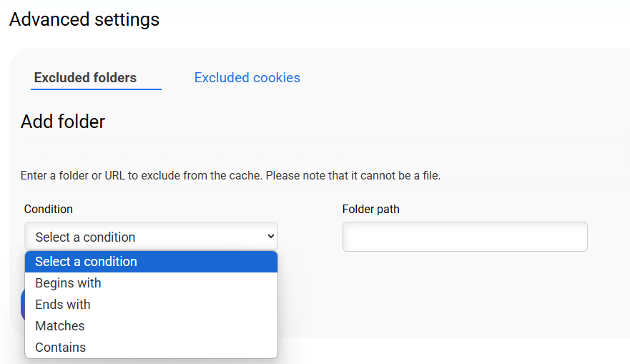Click the closed Condition select box text
This screenshot has width=630, height=364.
(85, 237)
